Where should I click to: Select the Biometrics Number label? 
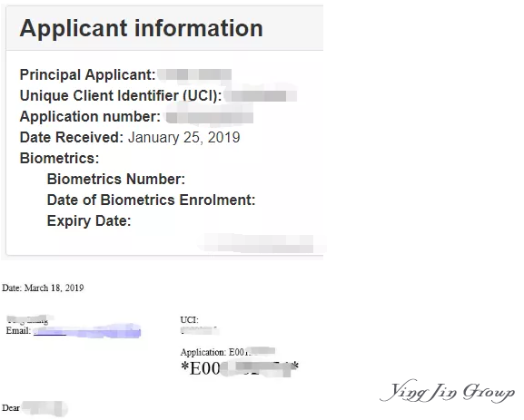click(x=116, y=180)
